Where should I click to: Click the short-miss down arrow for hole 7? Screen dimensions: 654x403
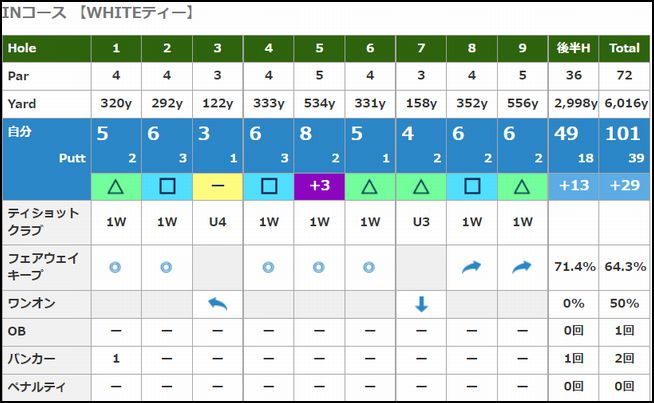coord(421,304)
